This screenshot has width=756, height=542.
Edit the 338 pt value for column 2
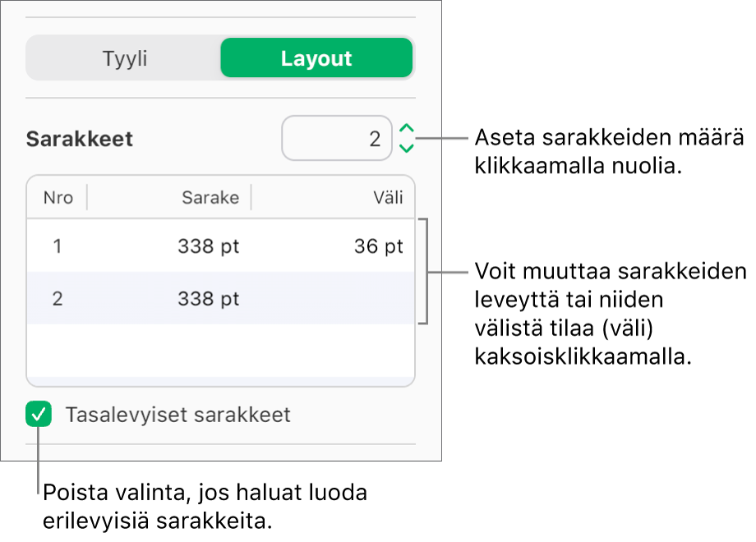[208, 298]
